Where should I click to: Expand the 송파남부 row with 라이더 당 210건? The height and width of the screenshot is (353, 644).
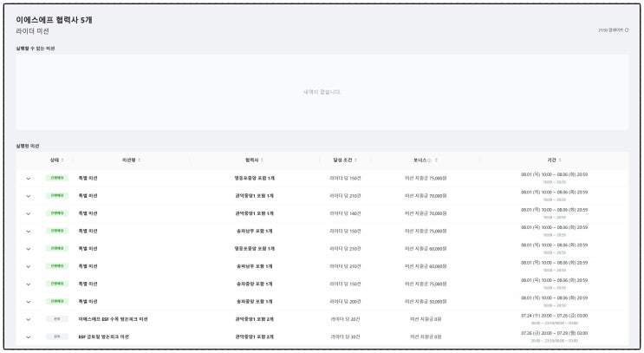(29, 267)
